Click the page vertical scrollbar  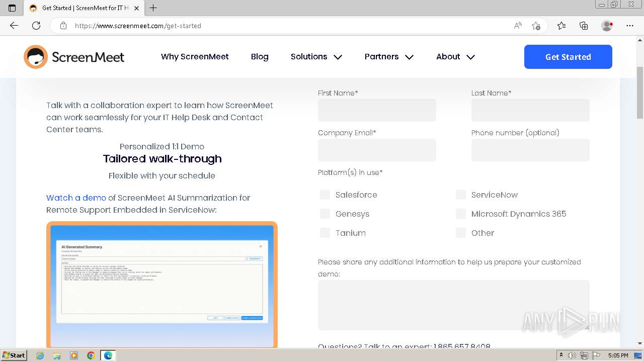(640, 93)
